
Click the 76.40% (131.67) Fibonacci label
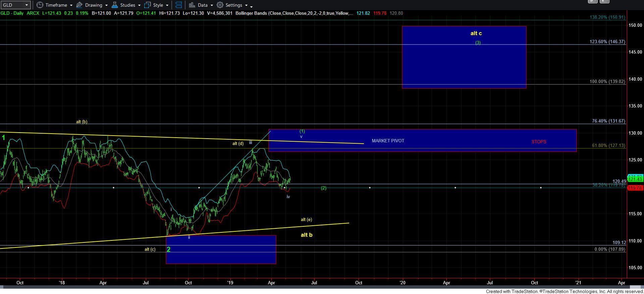point(608,121)
